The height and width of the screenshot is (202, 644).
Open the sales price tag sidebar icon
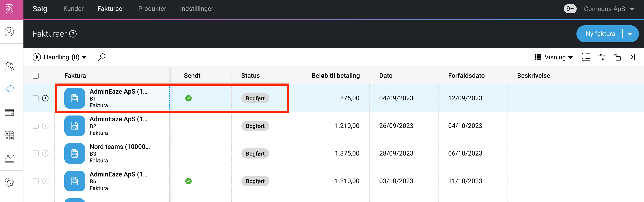(x=9, y=89)
